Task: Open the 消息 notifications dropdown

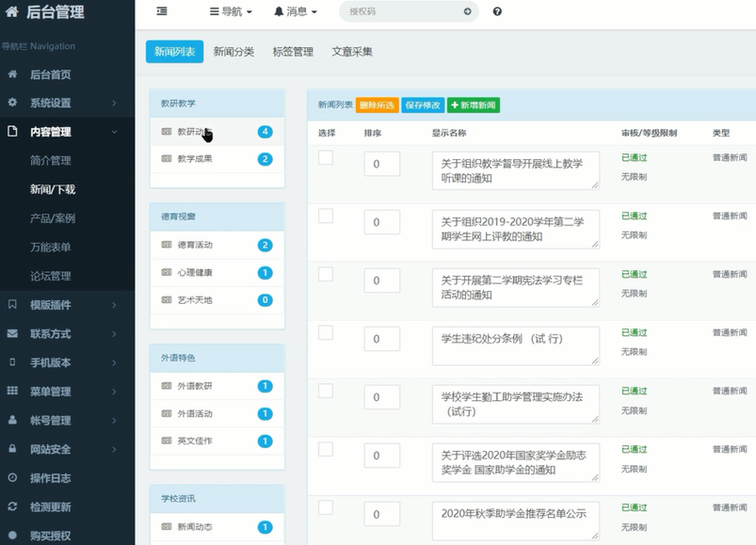Action: click(x=295, y=11)
